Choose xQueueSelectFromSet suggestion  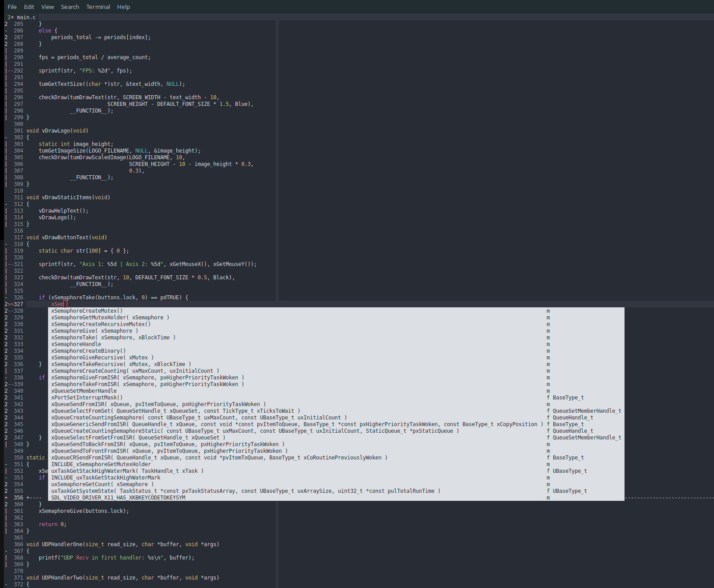pyautogui.click(x=336, y=411)
